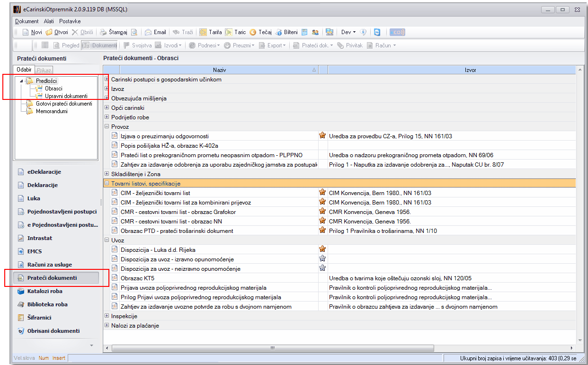Open Bilteni bulletins
The width and height of the screenshot is (588, 365).
coord(286,32)
